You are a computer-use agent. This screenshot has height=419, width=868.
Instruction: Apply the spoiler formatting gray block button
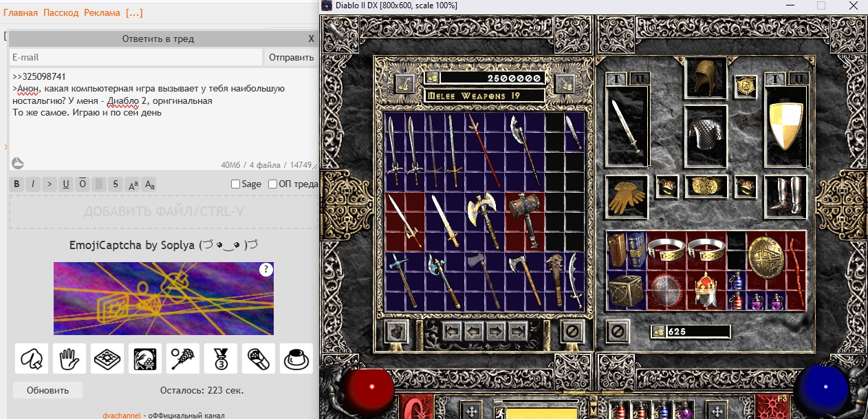click(99, 184)
